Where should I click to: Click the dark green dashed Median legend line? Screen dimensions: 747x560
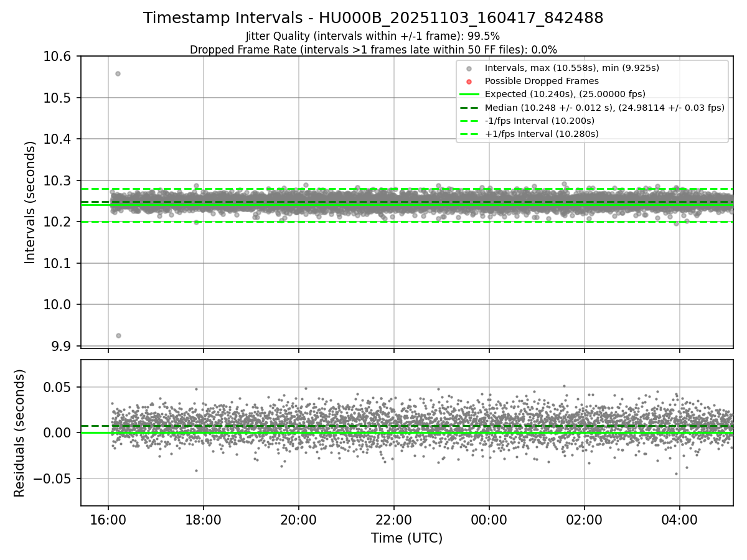469,108
